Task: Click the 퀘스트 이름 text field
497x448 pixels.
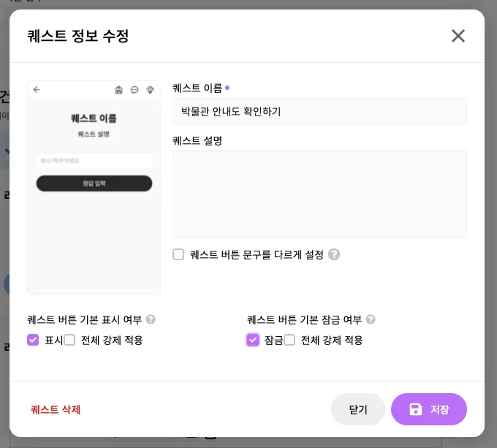Action: (319, 112)
